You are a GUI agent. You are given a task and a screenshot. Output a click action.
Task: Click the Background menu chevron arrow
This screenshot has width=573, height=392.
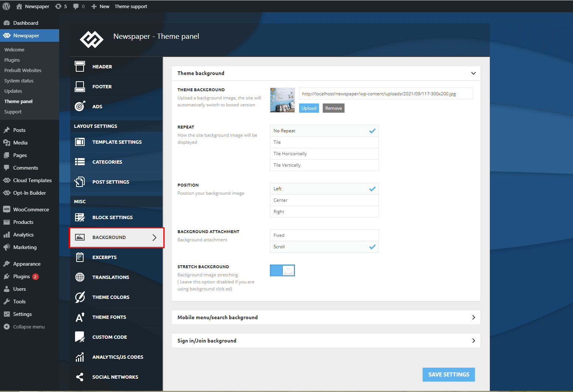tap(155, 238)
